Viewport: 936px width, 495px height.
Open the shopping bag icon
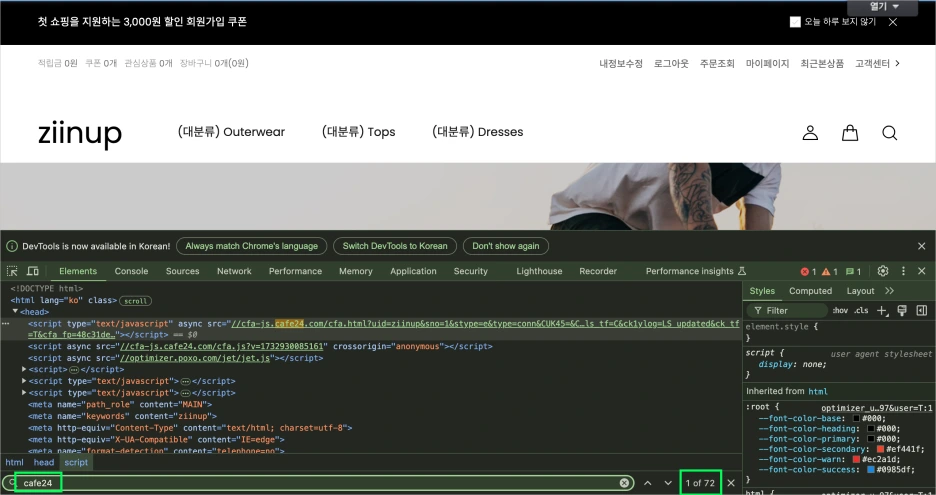[850, 133]
